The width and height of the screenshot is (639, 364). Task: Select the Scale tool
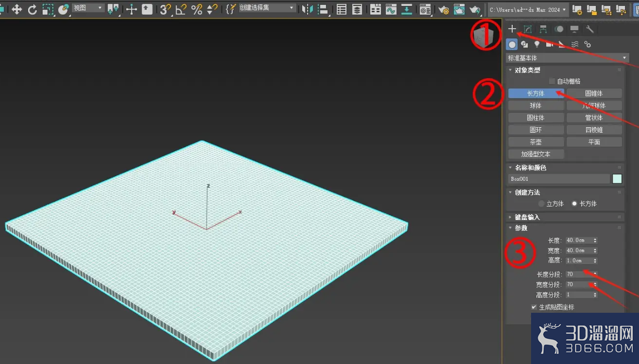click(x=47, y=9)
